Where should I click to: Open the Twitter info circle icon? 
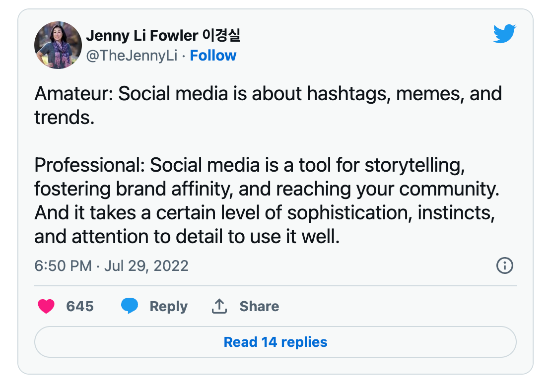(x=505, y=265)
